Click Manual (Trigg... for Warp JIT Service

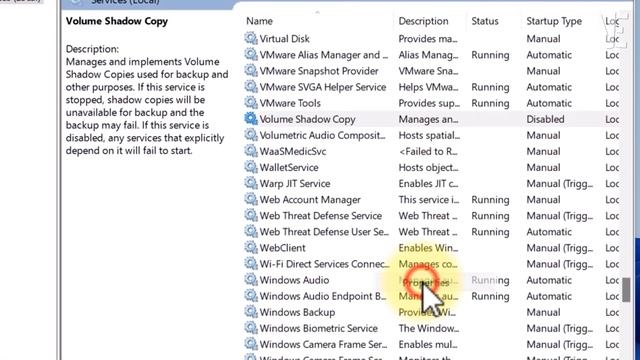pos(560,184)
